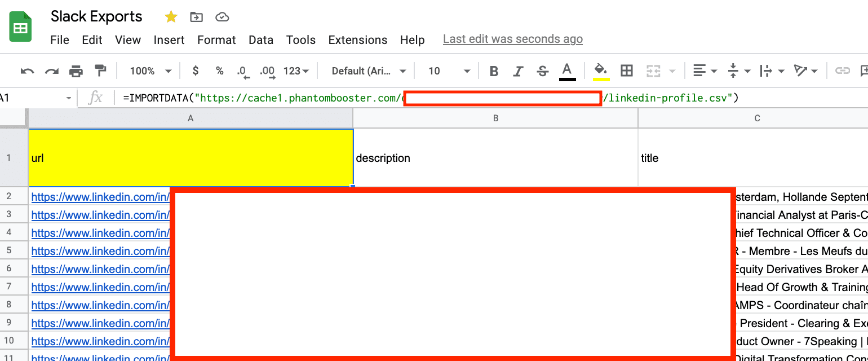The width and height of the screenshot is (868, 361).
Task: Open the name box dropdown arrow
Action: (69, 98)
